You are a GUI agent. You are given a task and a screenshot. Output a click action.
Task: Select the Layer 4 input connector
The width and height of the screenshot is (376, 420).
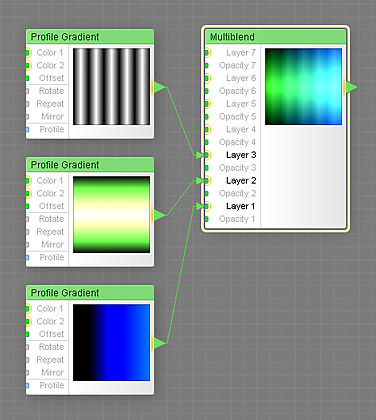click(x=207, y=129)
